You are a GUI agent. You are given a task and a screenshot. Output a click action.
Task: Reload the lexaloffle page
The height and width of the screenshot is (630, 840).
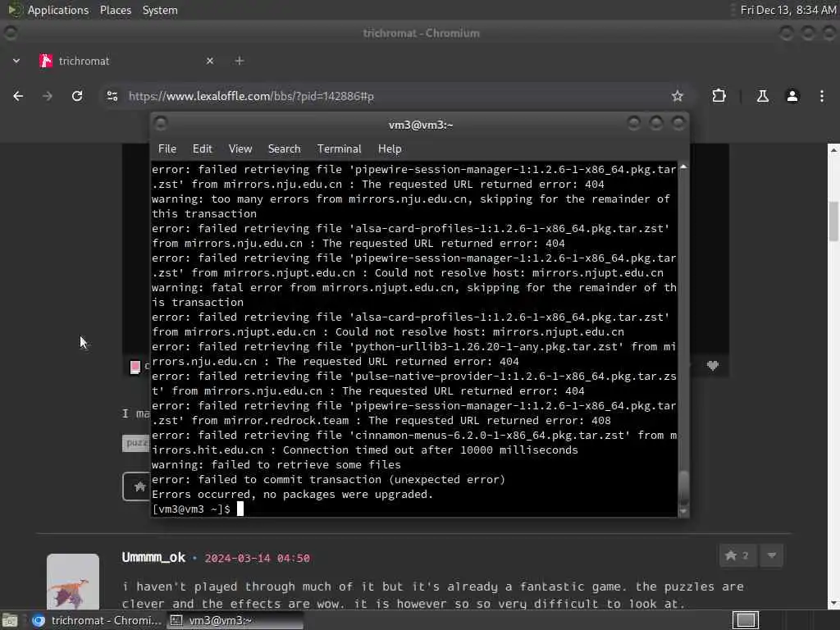click(77, 96)
